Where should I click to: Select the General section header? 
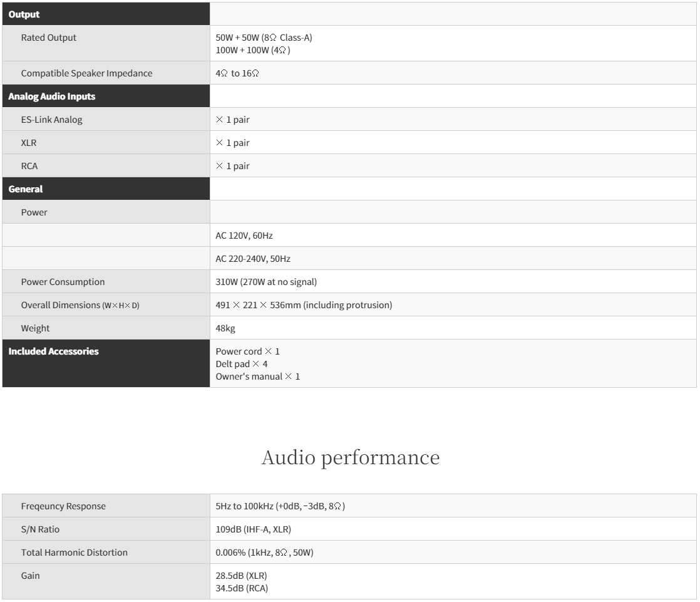26,189
